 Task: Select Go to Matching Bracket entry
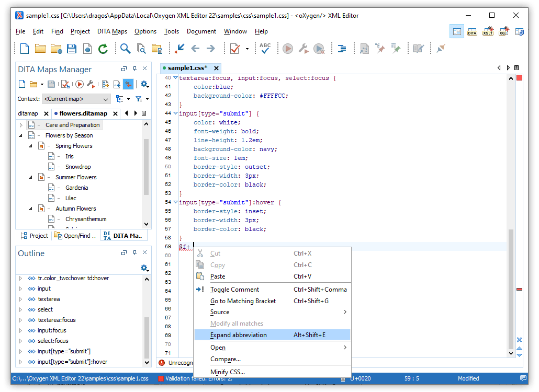tap(272, 301)
